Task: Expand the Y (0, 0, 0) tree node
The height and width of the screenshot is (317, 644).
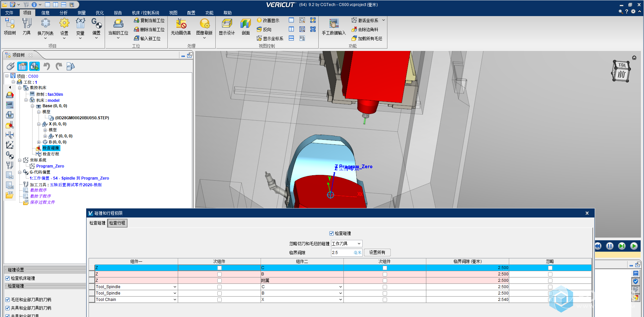Action: (x=45, y=136)
